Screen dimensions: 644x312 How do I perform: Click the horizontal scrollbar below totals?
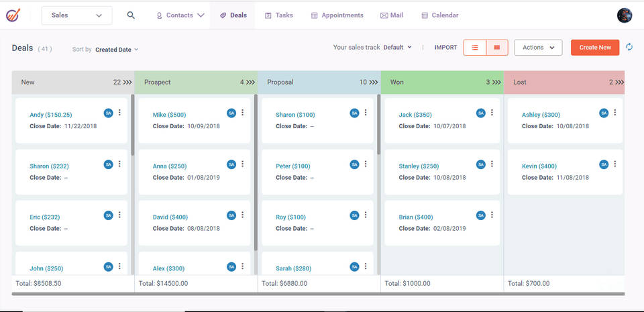(318, 294)
